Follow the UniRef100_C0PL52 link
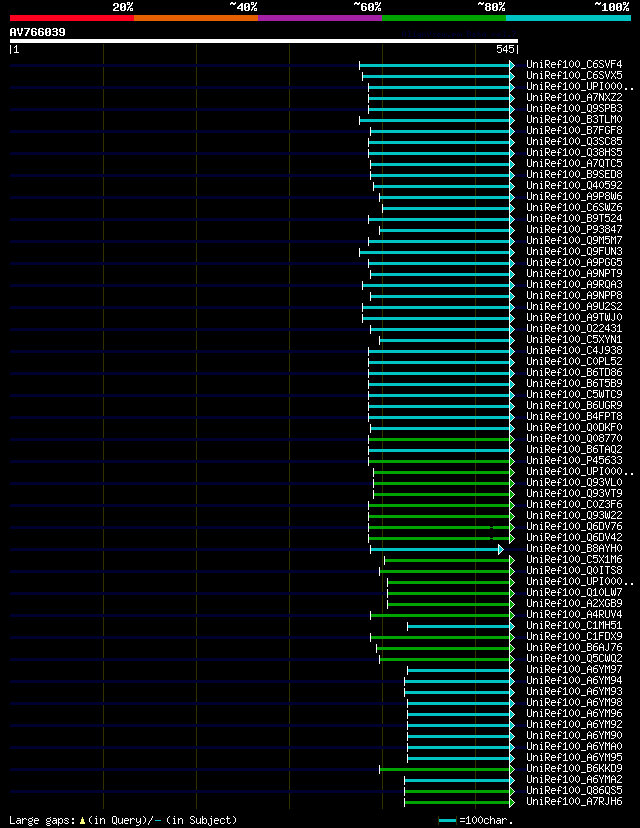Image resolution: width=640 pixels, height=828 pixels. tap(574, 362)
